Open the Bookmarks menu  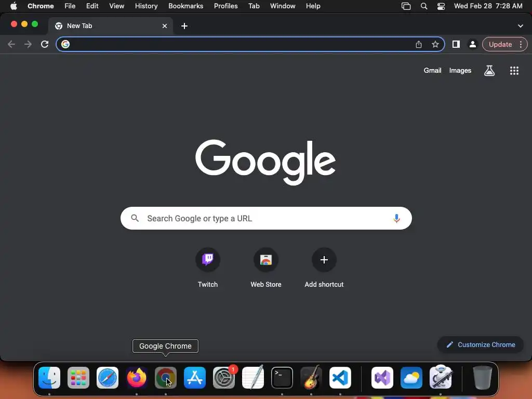coord(186,6)
